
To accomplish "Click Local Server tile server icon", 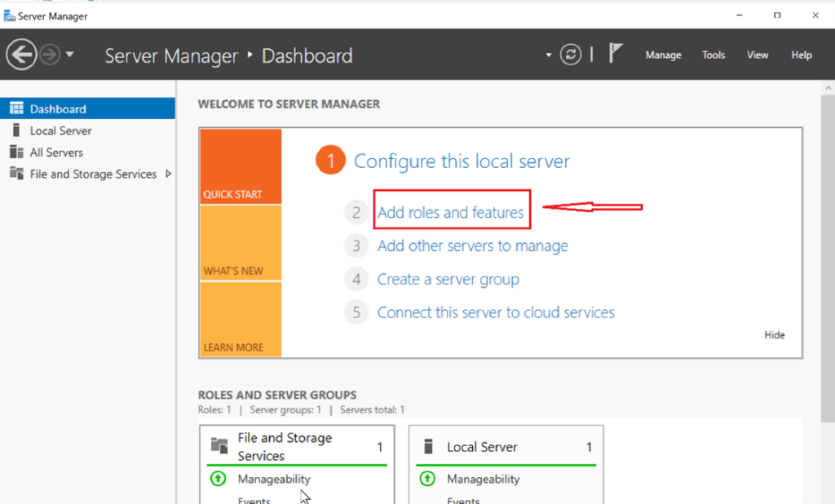I will coord(428,445).
